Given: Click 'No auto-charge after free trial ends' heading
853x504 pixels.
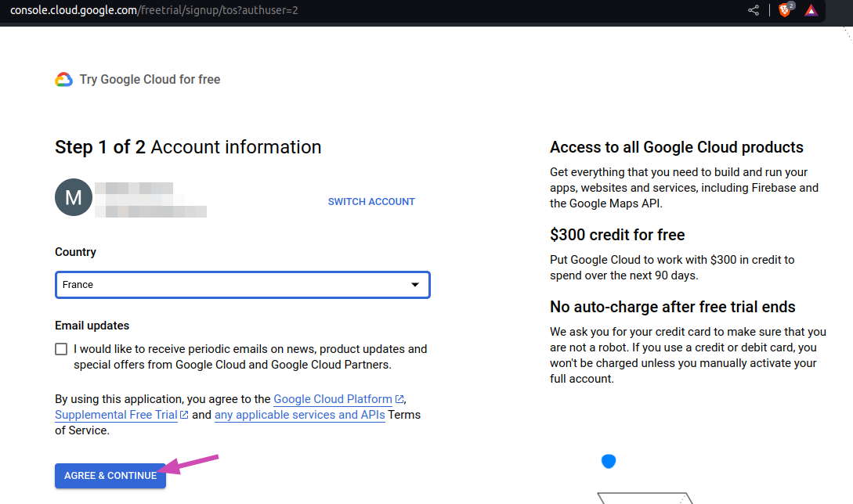Looking at the screenshot, I should pyautogui.click(x=672, y=308).
